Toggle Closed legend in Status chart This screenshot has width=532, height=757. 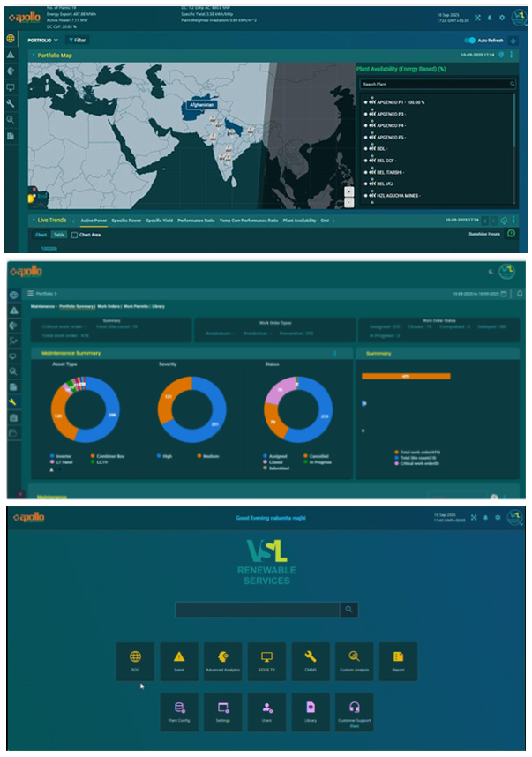273,462
